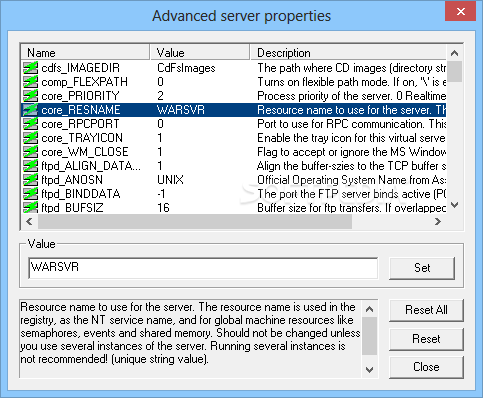Screen dimensions: 483x398
Task: Click the icon beside core_RESNAME
Action: click(x=30, y=110)
